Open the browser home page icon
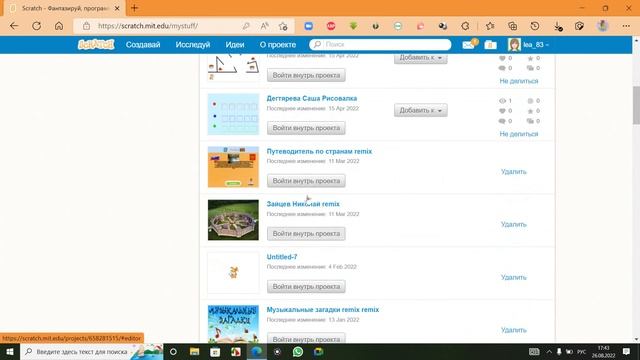This screenshot has height=360, width=640. (x=59, y=26)
